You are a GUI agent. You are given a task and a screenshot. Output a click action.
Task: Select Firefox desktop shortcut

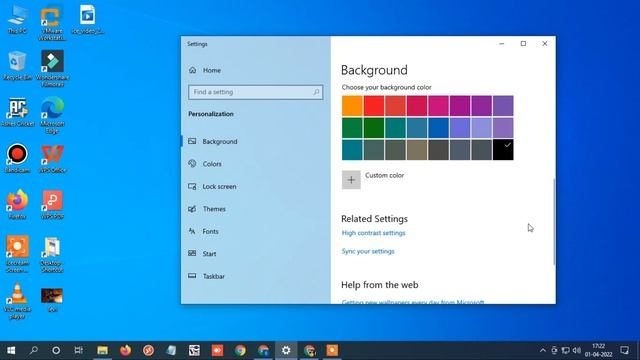[17, 205]
